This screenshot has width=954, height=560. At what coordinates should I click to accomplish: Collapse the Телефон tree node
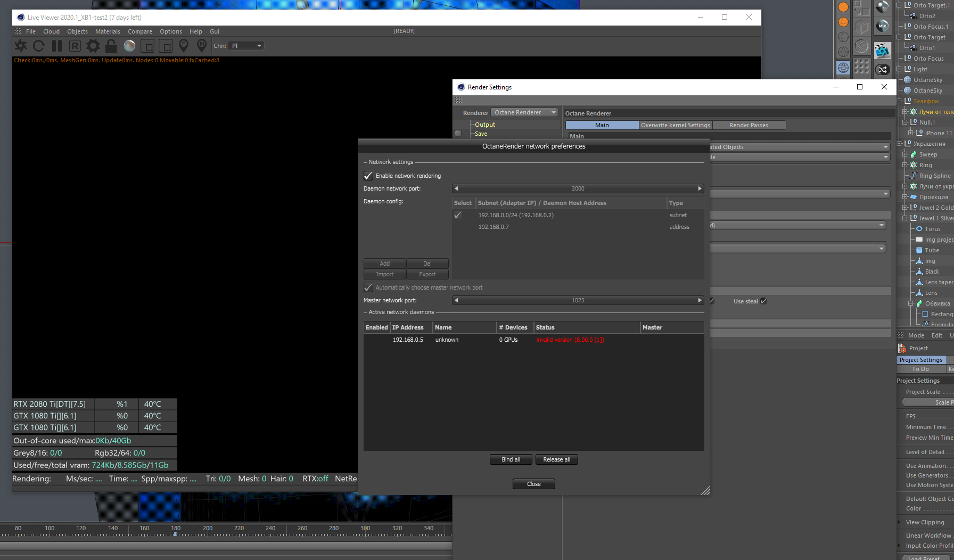[899, 101]
